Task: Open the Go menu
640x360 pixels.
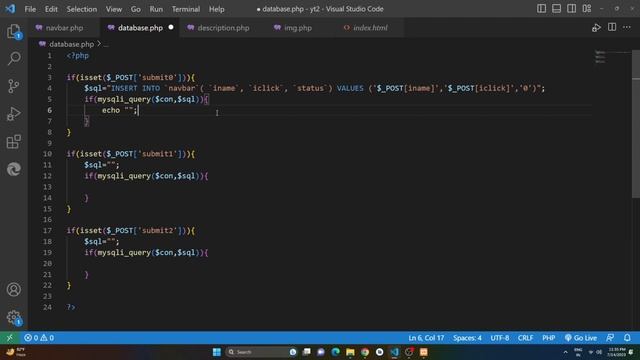Action: (136, 9)
